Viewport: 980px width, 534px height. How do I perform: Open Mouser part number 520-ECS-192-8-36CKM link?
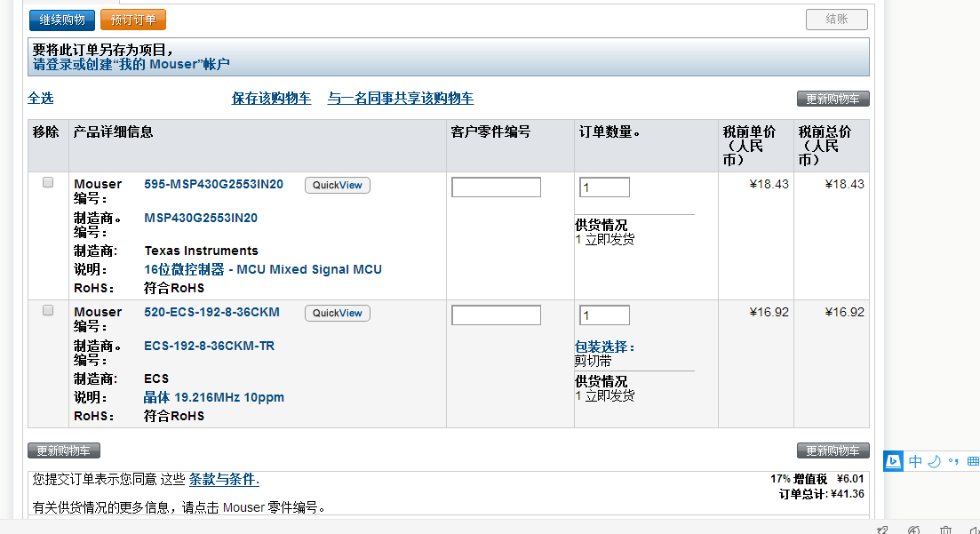(211, 312)
